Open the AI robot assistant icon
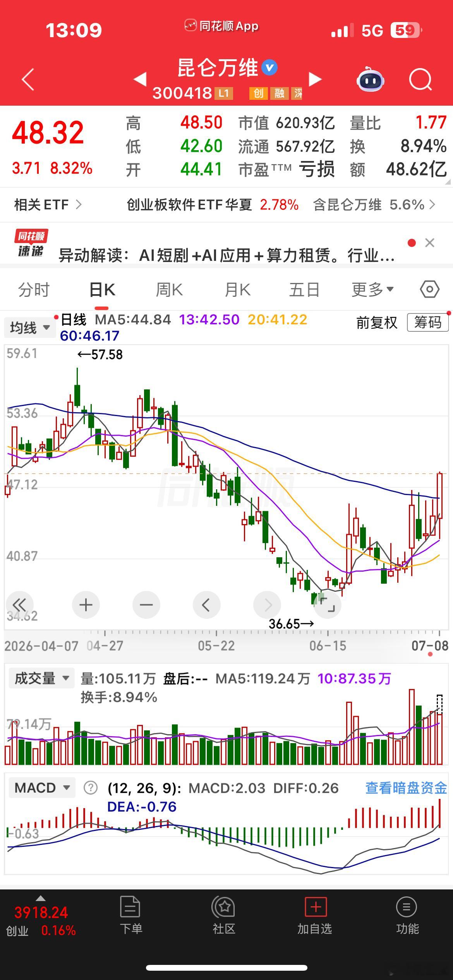Viewport: 453px width, 980px height. 370,79
